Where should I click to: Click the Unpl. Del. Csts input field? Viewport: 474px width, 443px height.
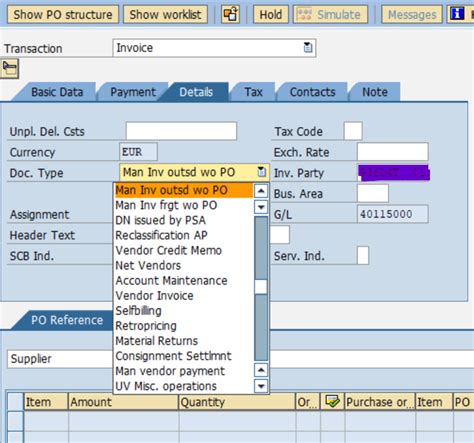coord(181,131)
